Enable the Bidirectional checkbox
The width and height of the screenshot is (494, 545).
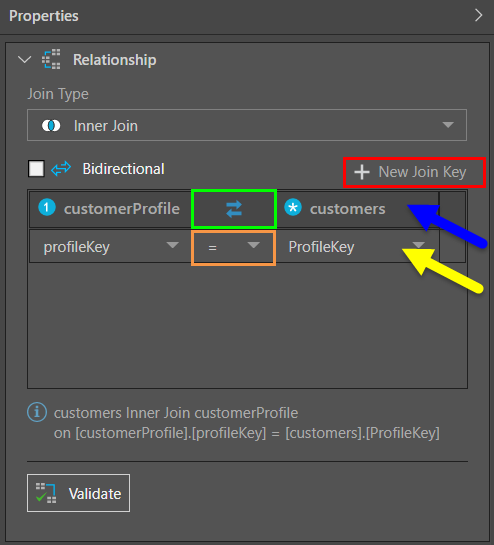pyautogui.click(x=36, y=169)
